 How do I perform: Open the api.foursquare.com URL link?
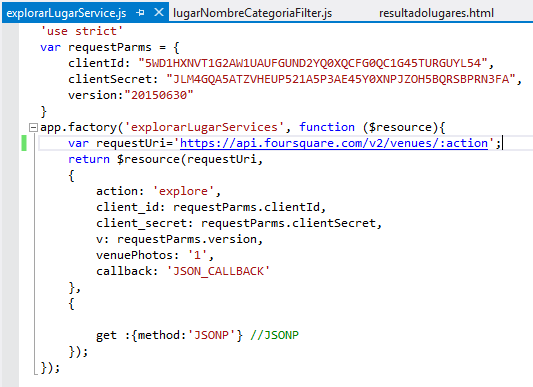pyautogui.click(x=334, y=143)
